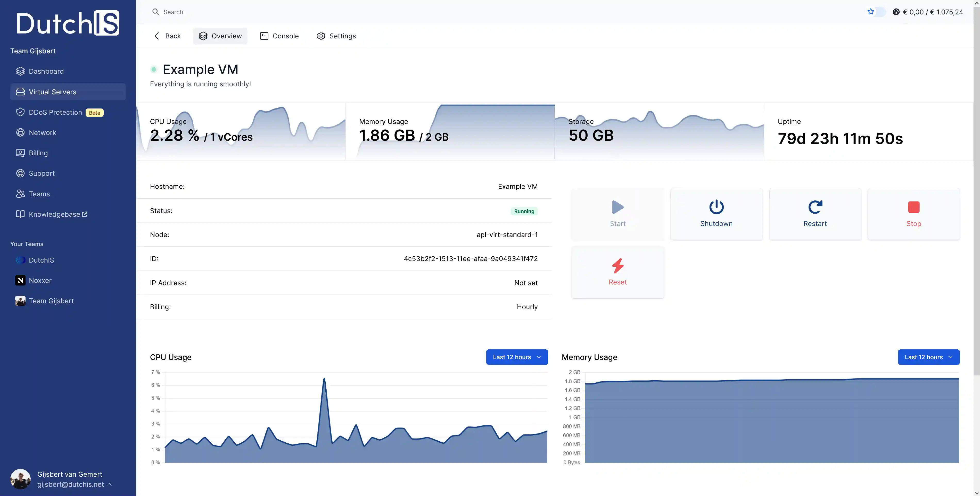Click the node value apl-virt-standard-1
Image resolution: width=980 pixels, height=496 pixels.
[x=507, y=234]
